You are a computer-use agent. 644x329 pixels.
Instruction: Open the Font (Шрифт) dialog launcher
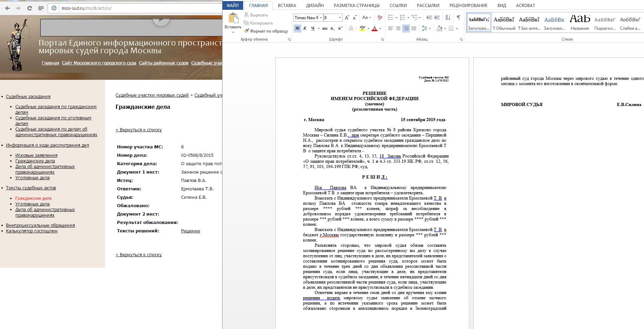(382, 40)
